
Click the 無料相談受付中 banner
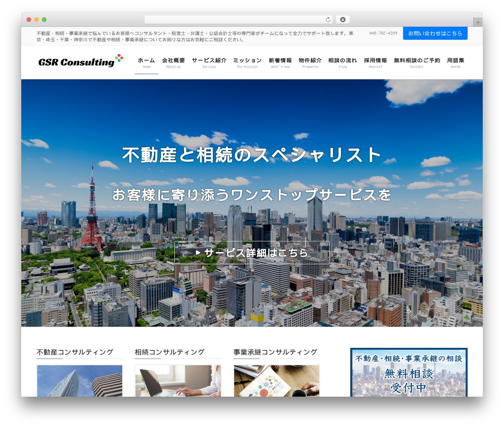[x=409, y=372]
